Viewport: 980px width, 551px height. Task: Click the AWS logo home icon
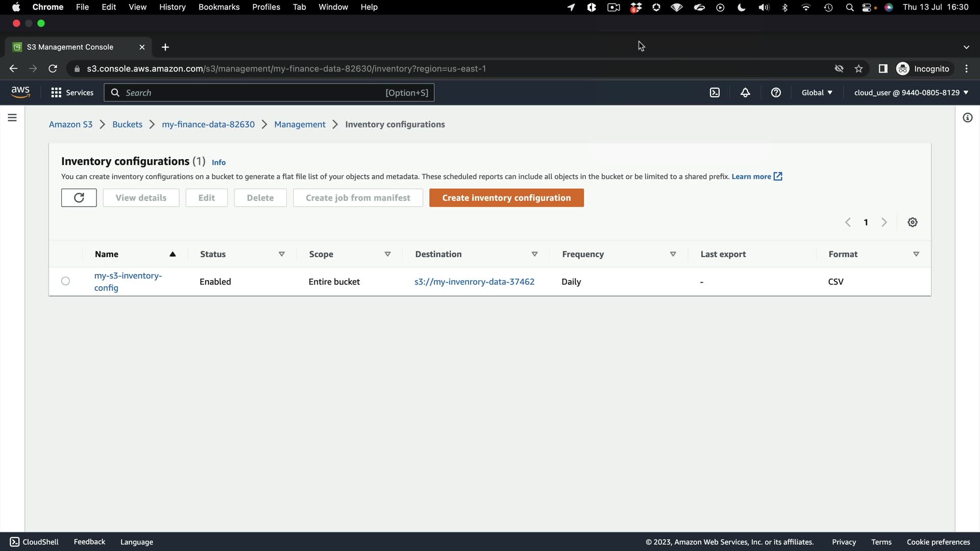[x=20, y=92]
